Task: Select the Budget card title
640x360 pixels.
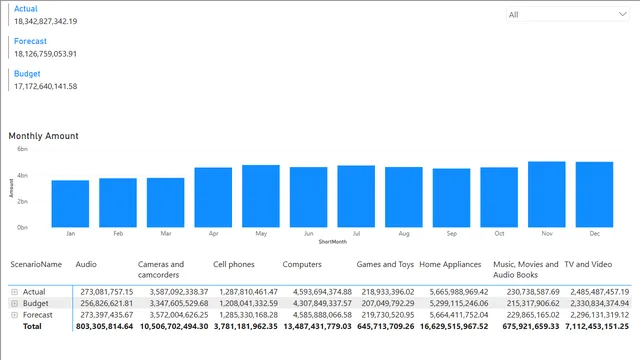Action: coord(27,74)
